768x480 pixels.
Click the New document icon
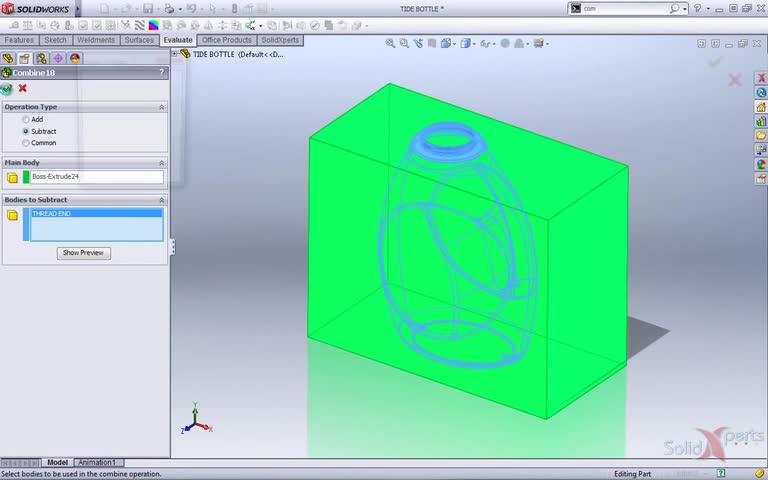(x=104, y=8)
